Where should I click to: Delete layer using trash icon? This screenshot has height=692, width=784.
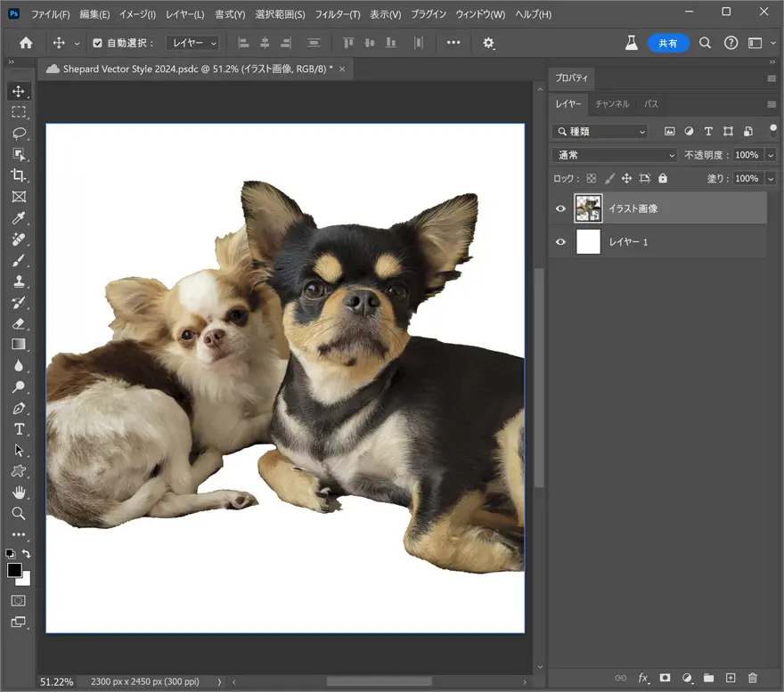pos(753,679)
